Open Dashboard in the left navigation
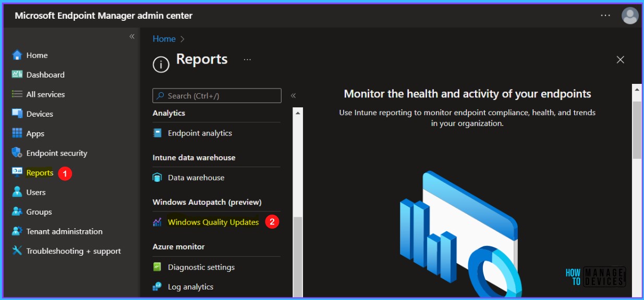 click(x=45, y=74)
